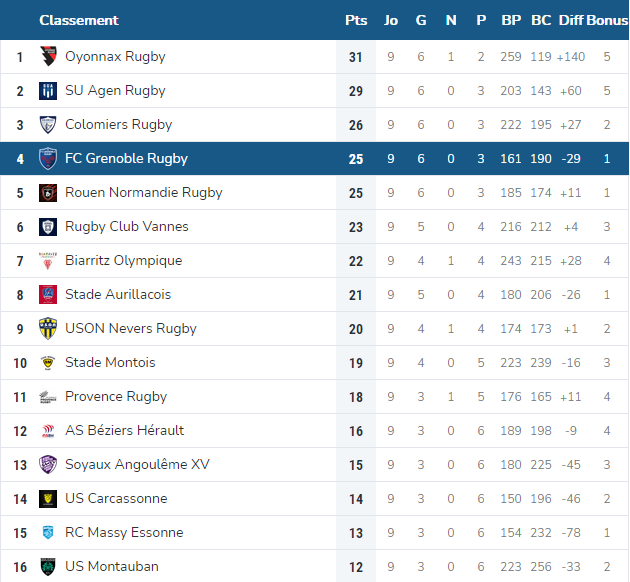Open the Provence Rugby team link

pyautogui.click(x=116, y=396)
